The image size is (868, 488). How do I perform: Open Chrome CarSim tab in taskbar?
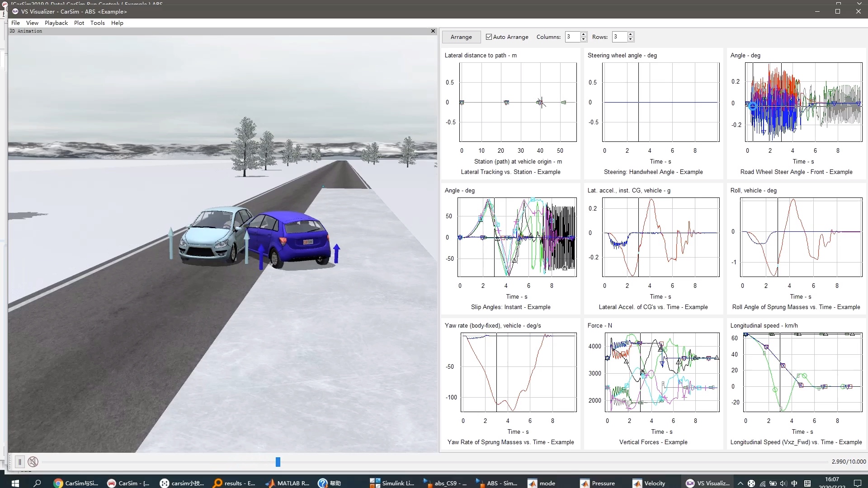click(x=75, y=483)
